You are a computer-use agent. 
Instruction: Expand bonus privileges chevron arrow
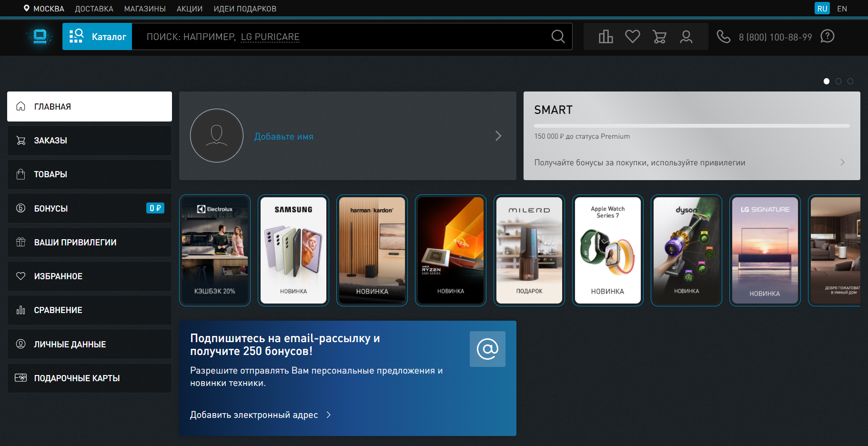[842, 162]
